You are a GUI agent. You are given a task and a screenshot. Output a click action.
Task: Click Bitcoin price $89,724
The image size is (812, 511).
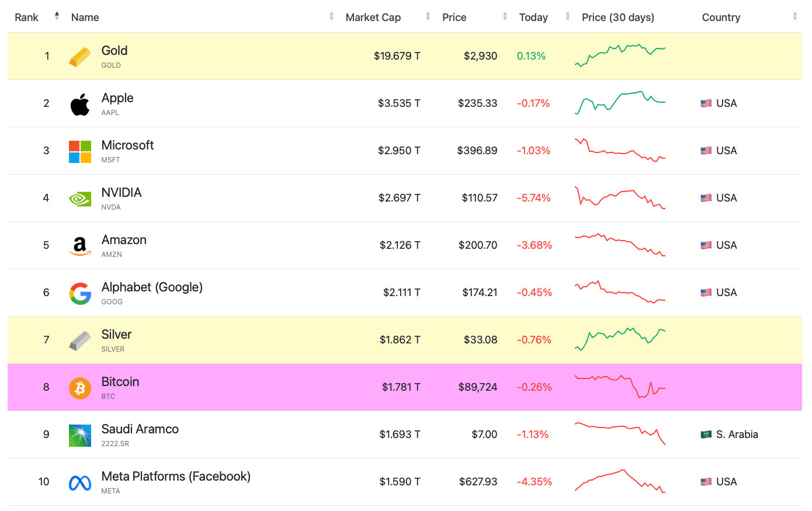click(x=478, y=387)
